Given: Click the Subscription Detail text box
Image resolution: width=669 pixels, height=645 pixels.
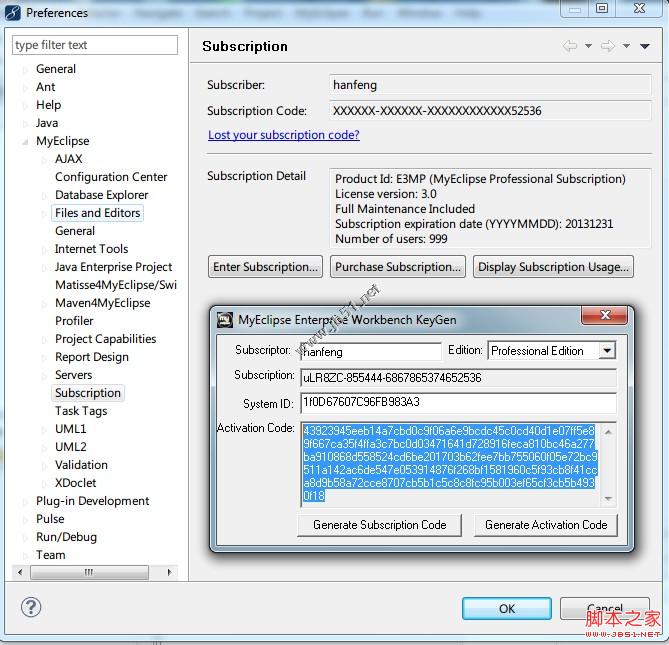Looking at the screenshot, I should [x=490, y=208].
